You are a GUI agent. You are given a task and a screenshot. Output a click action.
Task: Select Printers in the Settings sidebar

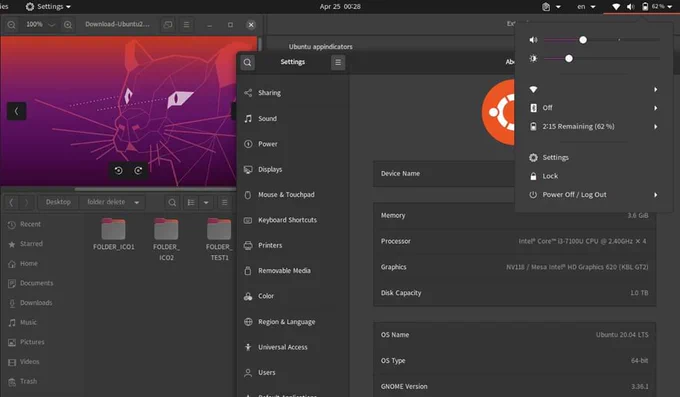[x=293, y=246]
